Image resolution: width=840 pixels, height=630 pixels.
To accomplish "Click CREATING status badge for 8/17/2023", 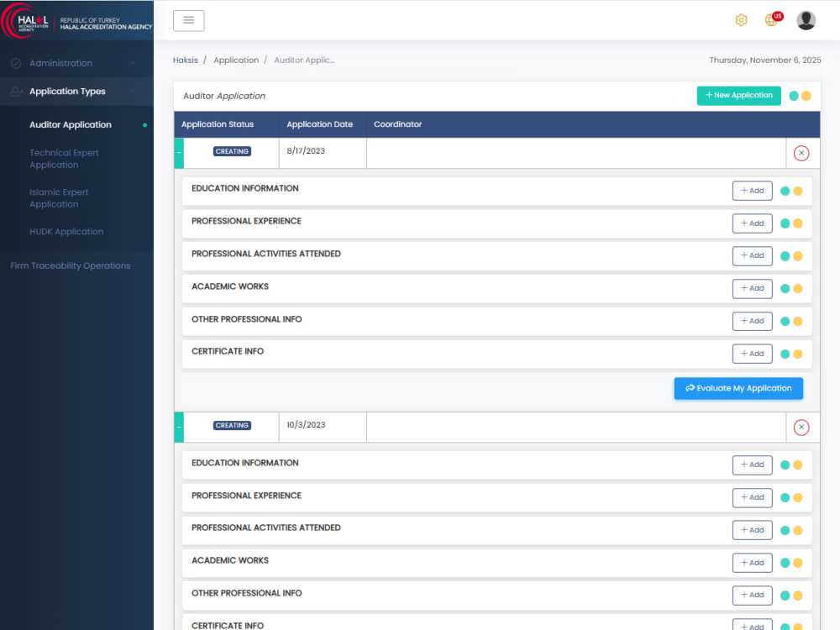I will click(232, 151).
